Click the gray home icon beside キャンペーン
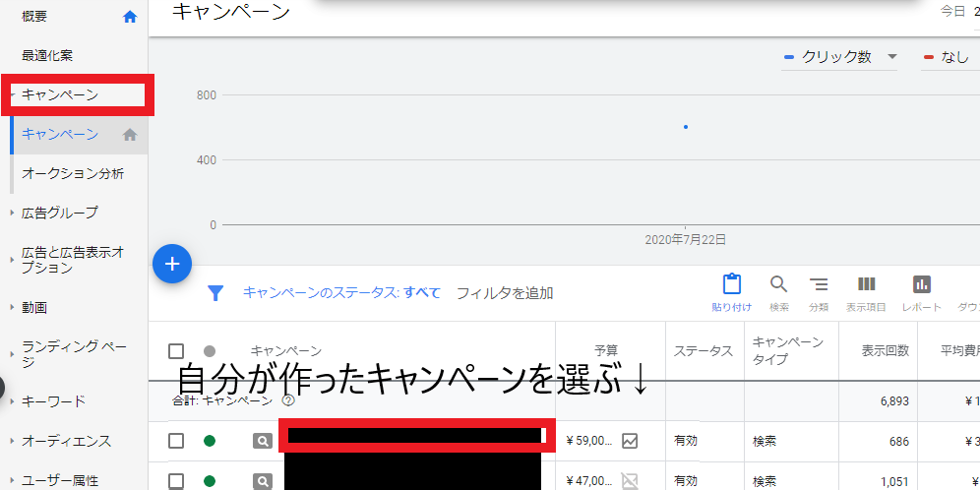 [130, 135]
